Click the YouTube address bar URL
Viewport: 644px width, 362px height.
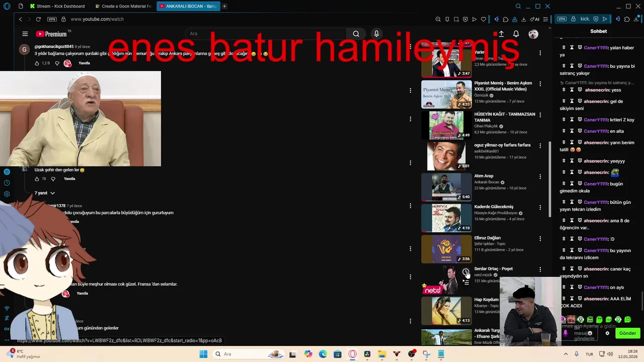[97, 19]
